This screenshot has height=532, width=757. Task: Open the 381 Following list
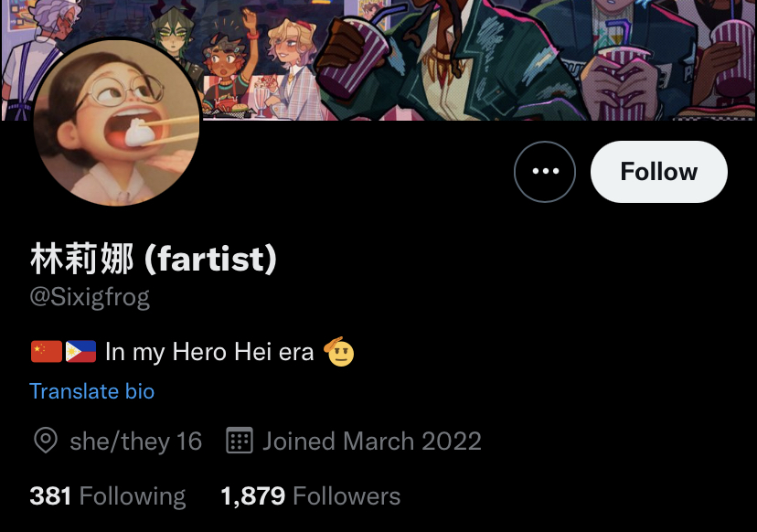(107, 496)
